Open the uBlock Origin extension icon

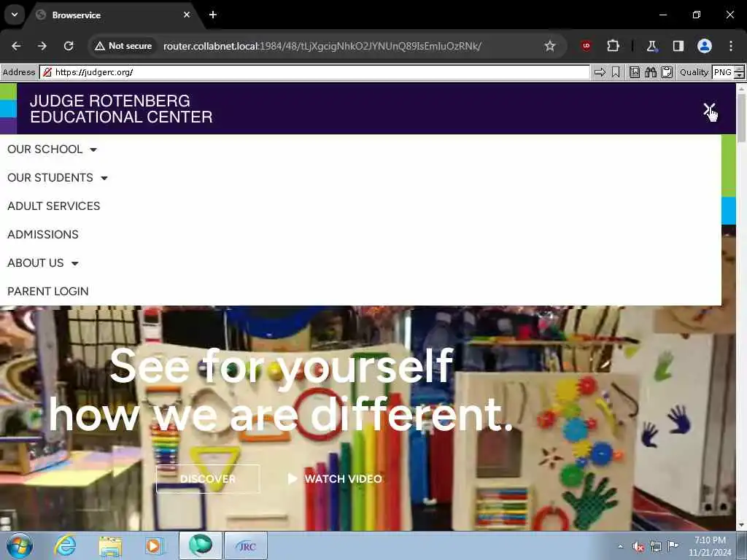point(586,46)
